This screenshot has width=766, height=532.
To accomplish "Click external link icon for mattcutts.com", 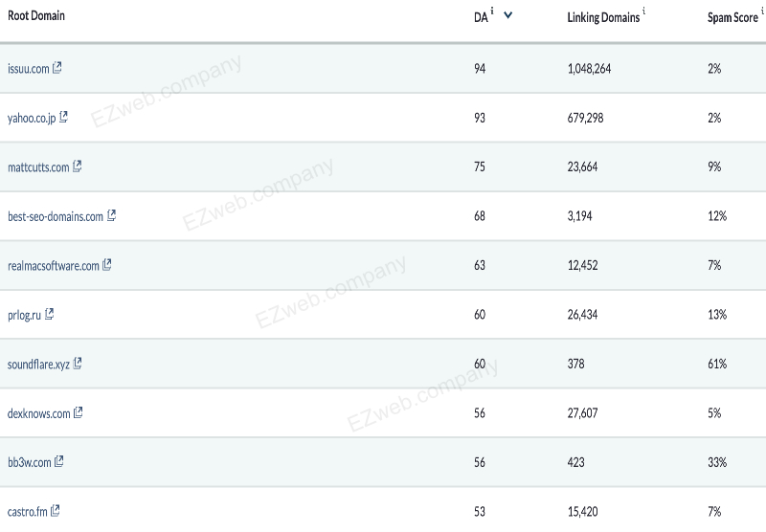I will point(78,166).
